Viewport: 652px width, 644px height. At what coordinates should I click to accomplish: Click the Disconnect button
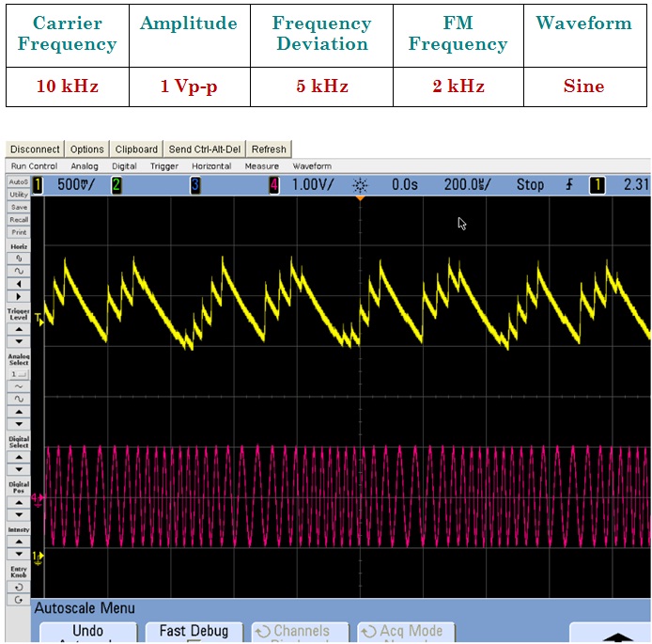[x=35, y=149]
